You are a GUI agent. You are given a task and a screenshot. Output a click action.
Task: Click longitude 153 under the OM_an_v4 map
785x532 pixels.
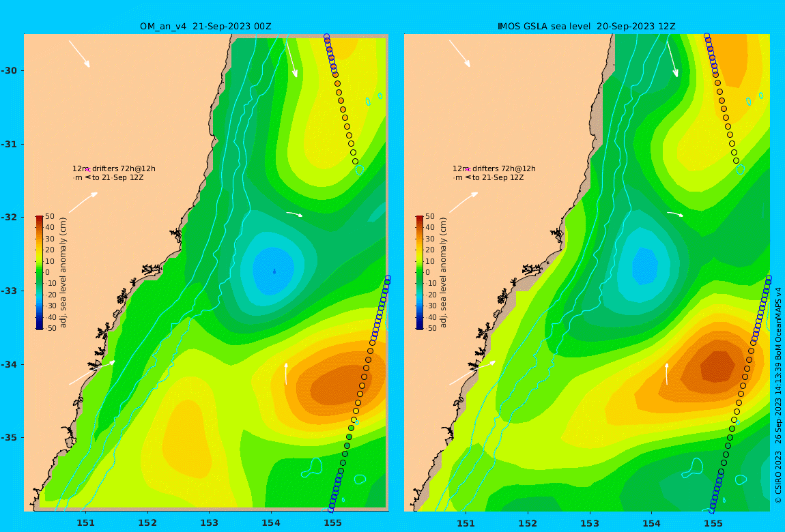click(x=210, y=523)
